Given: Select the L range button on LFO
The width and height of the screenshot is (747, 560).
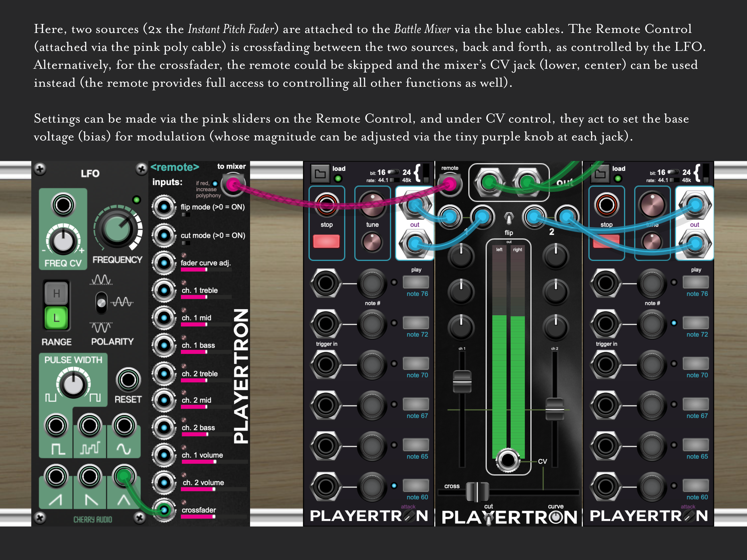Looking at the screenshot, I should (56, 318).
